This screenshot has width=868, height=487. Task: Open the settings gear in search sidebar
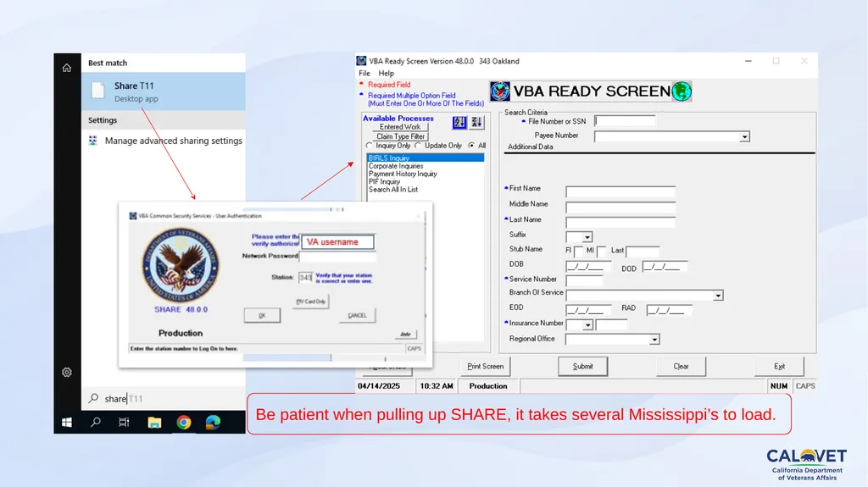67,373
